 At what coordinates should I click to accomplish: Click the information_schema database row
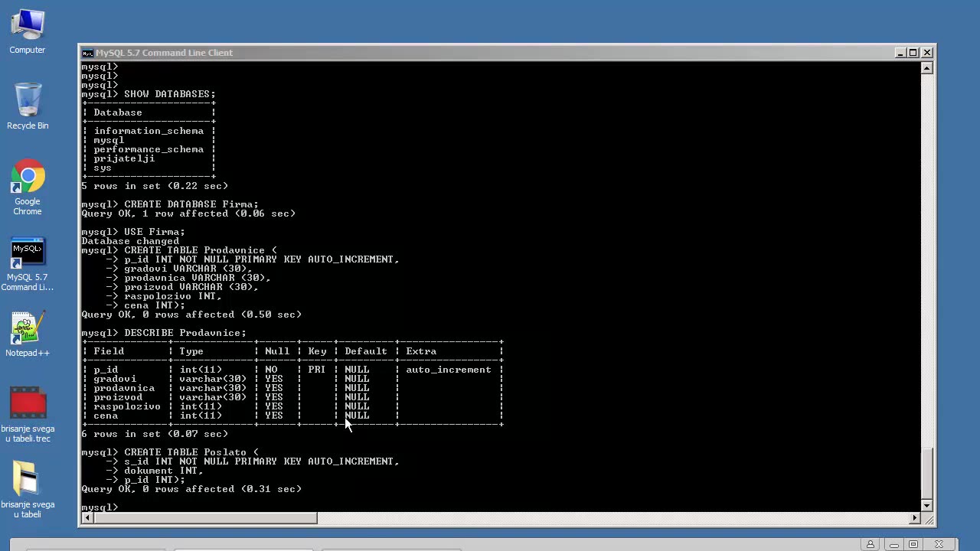149,131
